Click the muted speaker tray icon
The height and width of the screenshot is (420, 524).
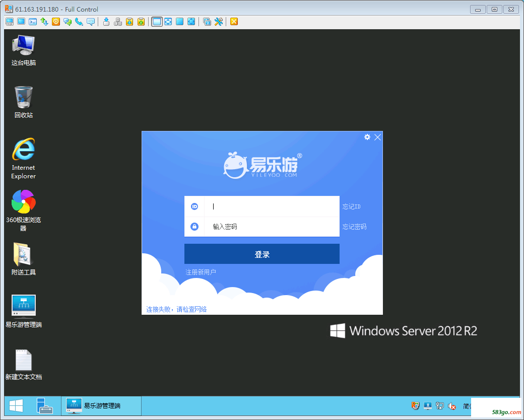(x=452, y=406)
